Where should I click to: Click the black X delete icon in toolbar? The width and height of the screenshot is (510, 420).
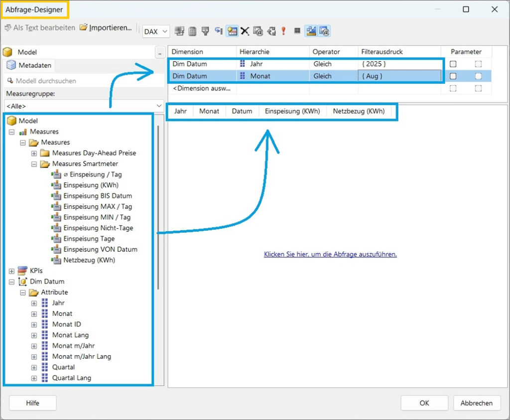[245, 31]
